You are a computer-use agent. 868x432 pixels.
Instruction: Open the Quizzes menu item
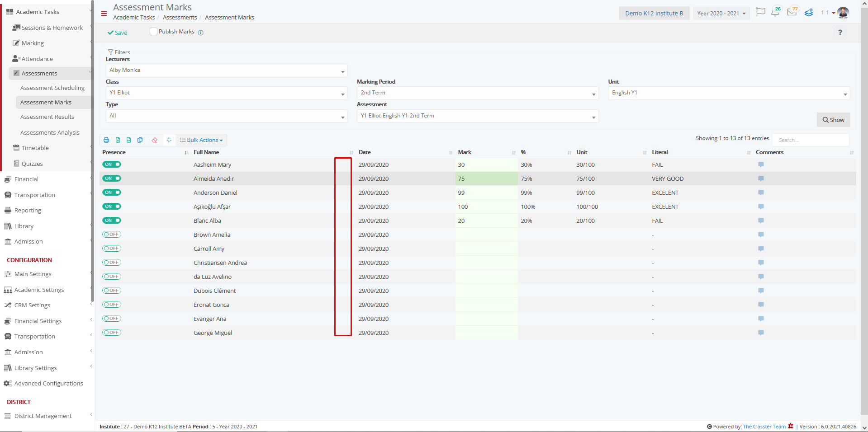[x=32, y=164]
